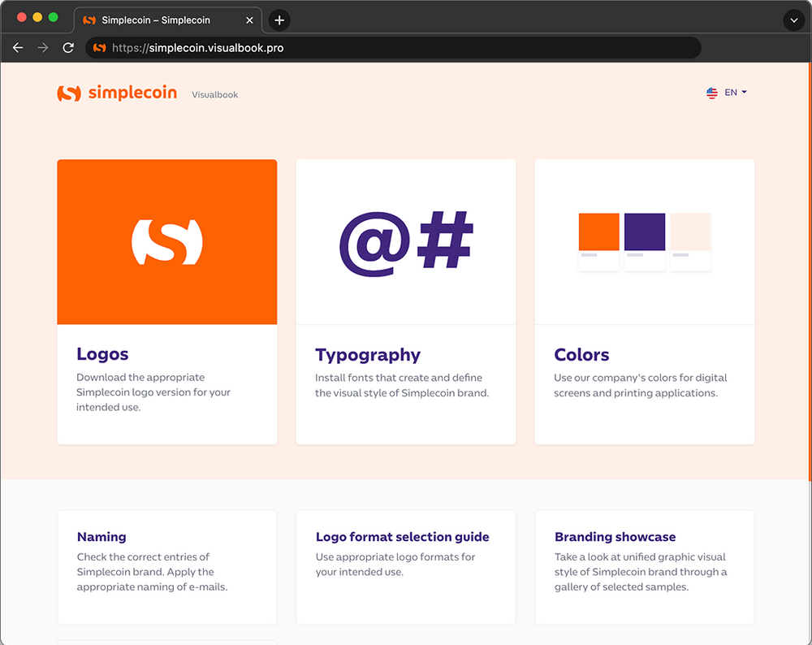This screenshot has width=812, height=645.
Task: Open the EN language dropdown
Action: coord(736,93)
